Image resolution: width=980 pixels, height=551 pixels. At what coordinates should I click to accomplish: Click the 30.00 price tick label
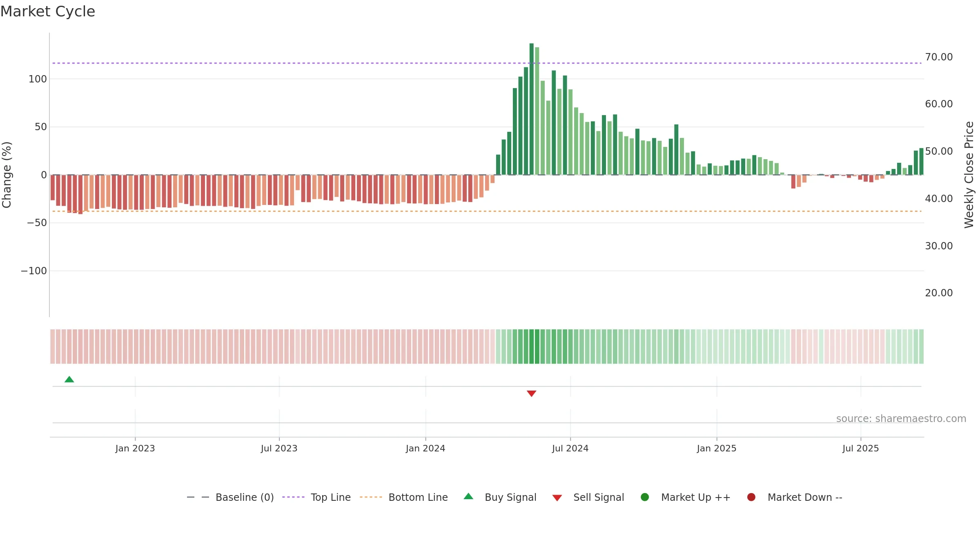939,246
